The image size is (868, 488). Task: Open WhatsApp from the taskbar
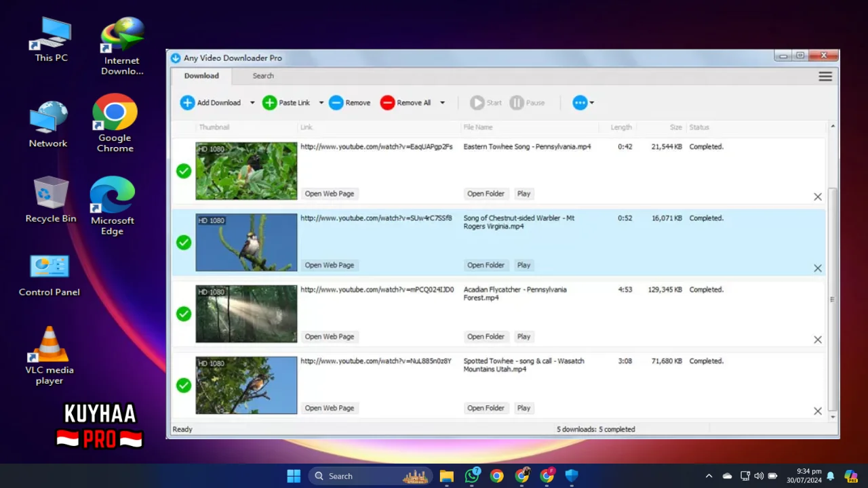(472, 476)
